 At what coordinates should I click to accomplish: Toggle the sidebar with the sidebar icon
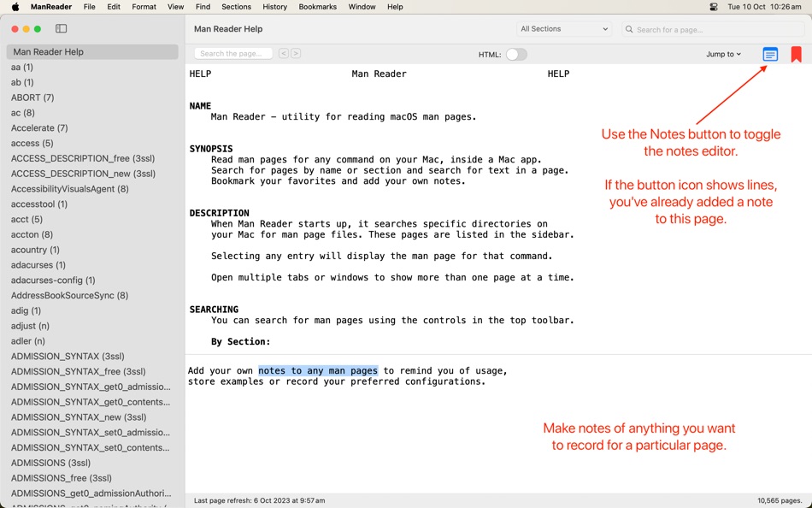[61, 28]
